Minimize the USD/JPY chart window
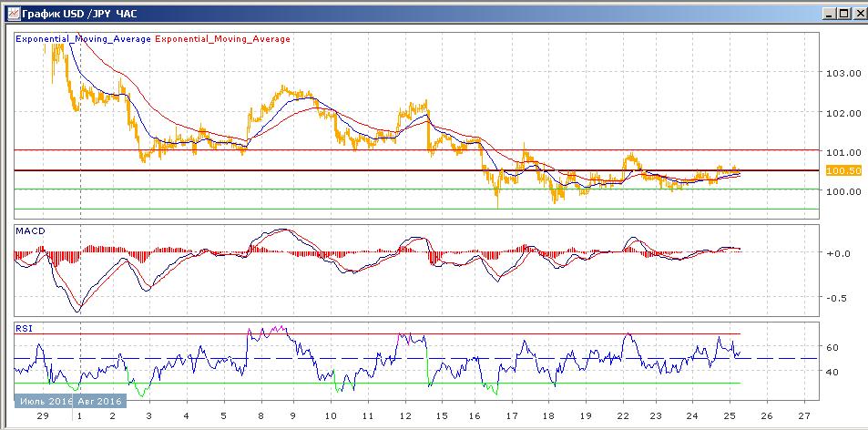Screen dimensions: 868x430 [829, 14]
